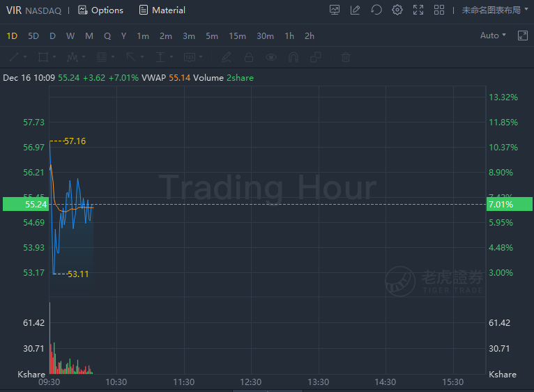Choose the 5m interval
534x392 pixels.
(212, 36)
